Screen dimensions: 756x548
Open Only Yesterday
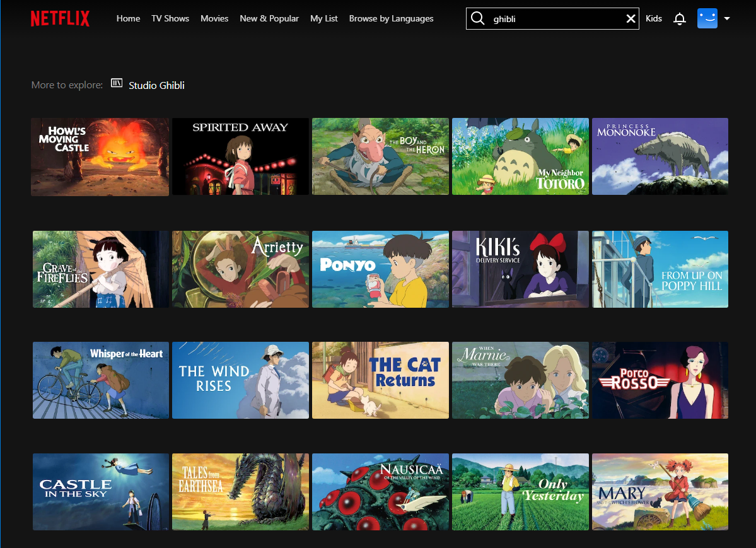520,492
